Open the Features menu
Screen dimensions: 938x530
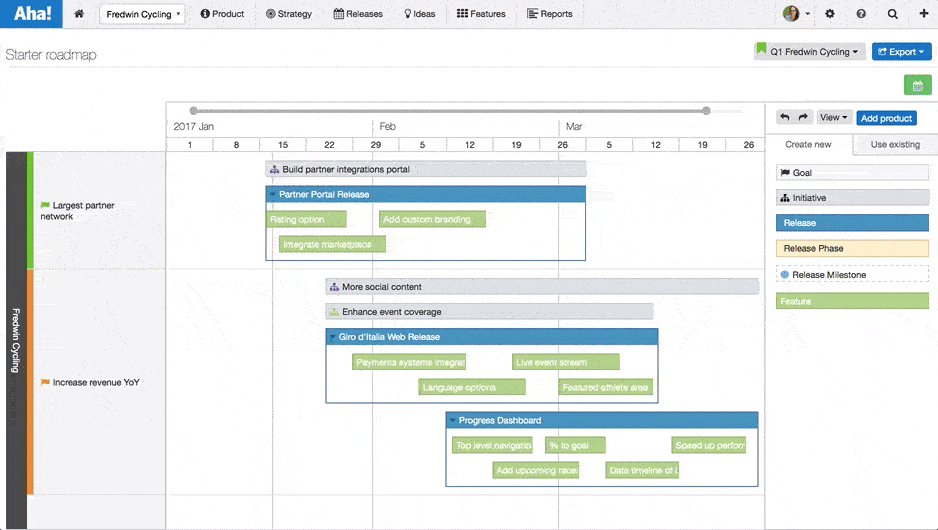[x=481, y=14]
